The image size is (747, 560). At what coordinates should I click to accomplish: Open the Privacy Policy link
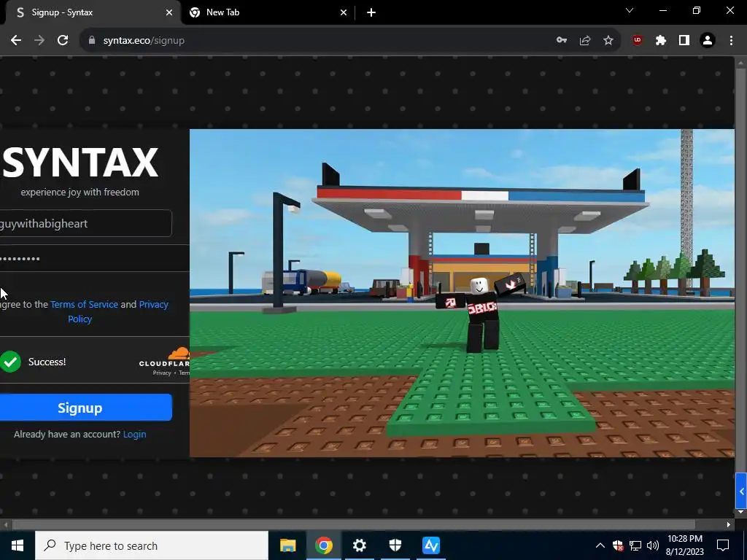118,311
